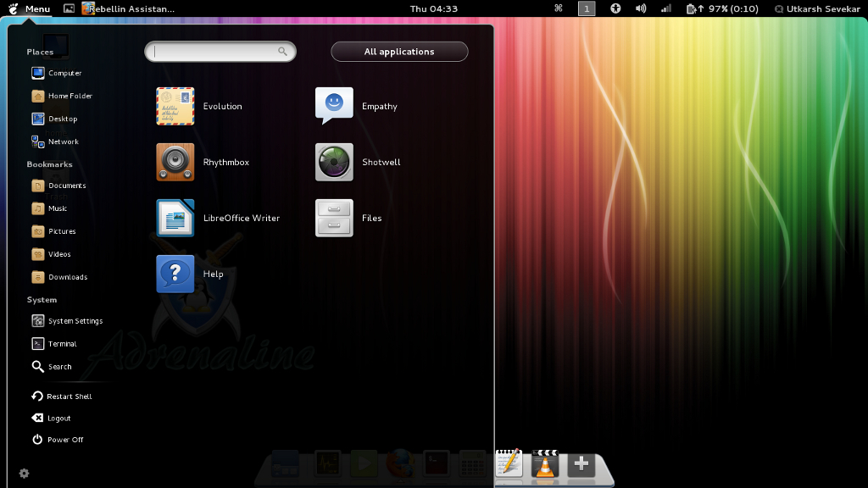Click the All applications button

(x=398, y=51)
